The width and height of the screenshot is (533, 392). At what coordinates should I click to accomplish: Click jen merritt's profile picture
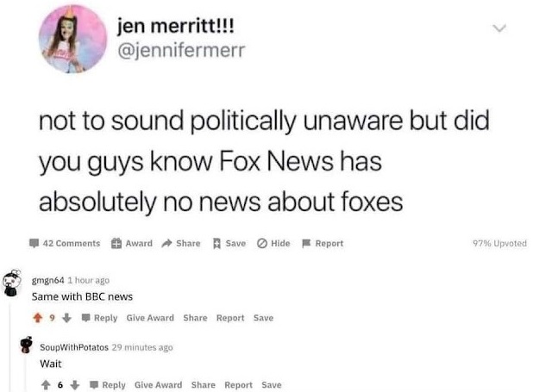[72, 39]
